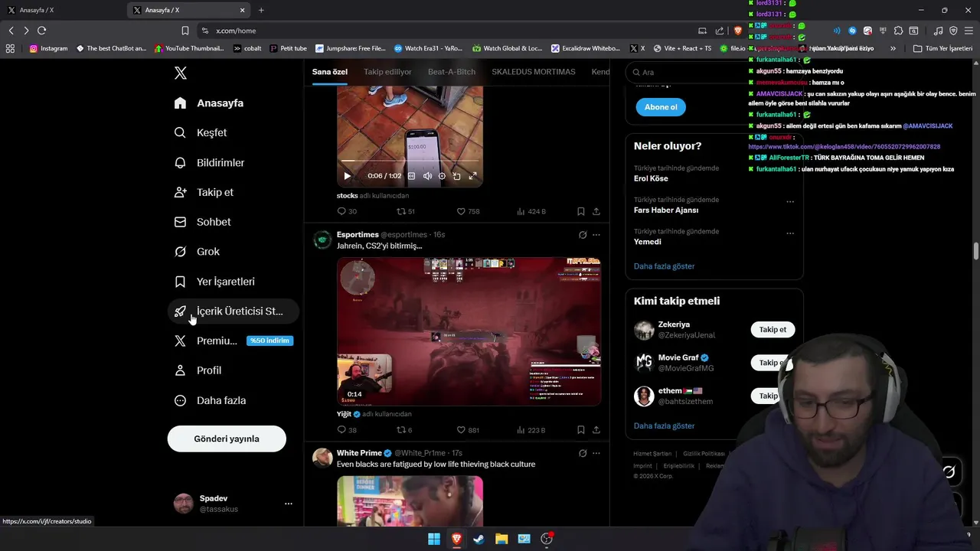Open the Windows Start menu
Viewport: 980px width, 551px height.
pos(434,539)
